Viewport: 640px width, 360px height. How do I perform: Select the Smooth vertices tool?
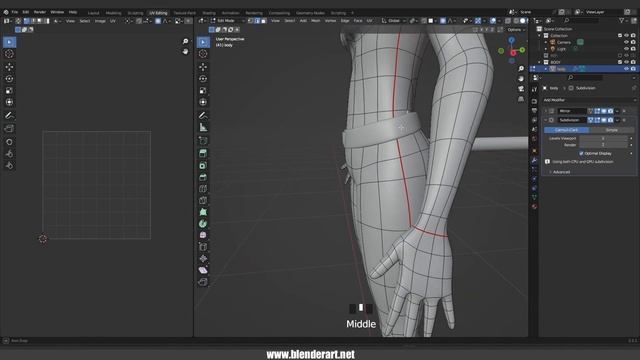203,235
